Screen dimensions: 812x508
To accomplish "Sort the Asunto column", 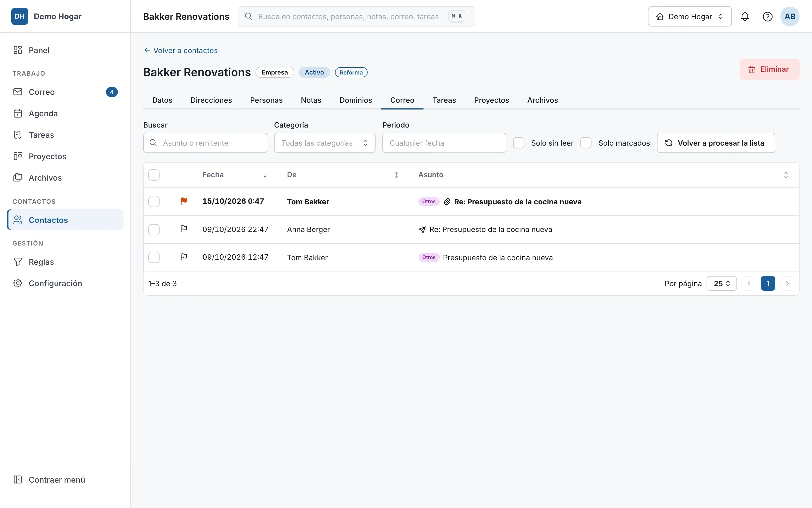I will click(785, 175).
